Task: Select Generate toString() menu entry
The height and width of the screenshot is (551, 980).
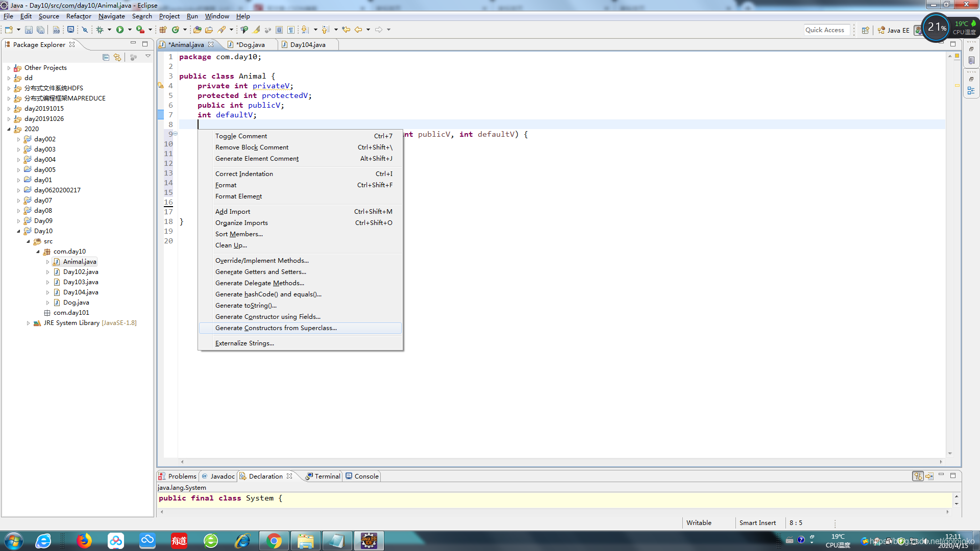Action: (x=300, y=306)
